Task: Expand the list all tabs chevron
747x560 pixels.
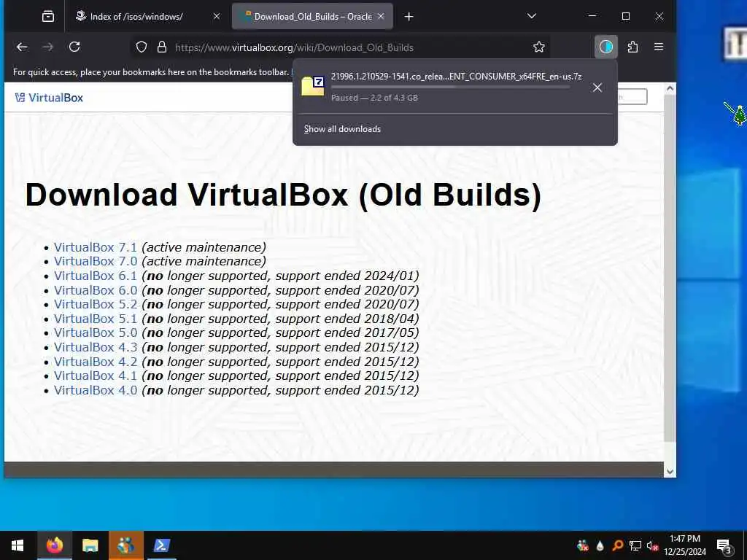Action: (532, 16)
